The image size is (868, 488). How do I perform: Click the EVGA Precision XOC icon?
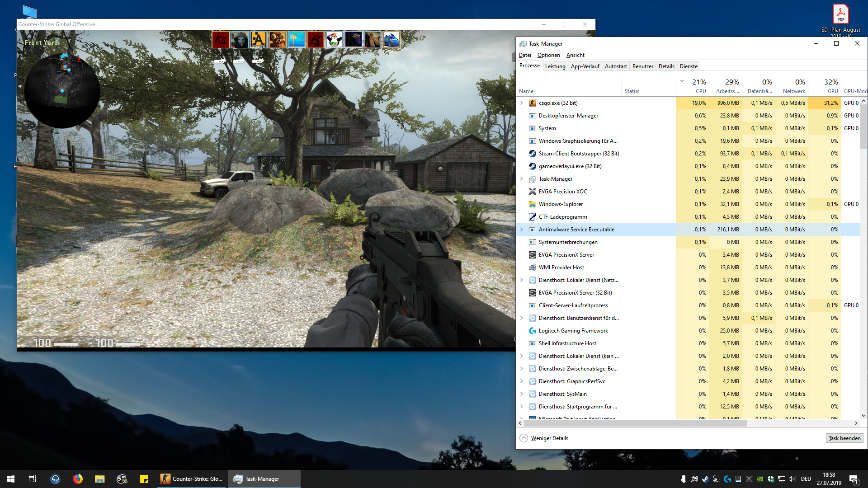[x=533, y=192]
